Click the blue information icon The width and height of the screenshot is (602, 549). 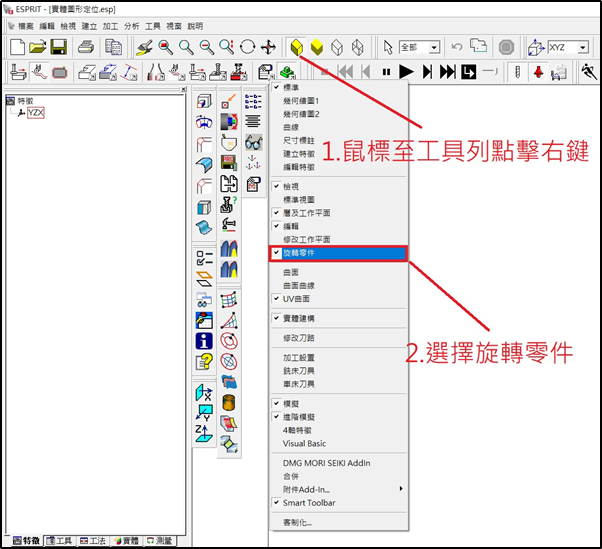(x=204, y=340)
